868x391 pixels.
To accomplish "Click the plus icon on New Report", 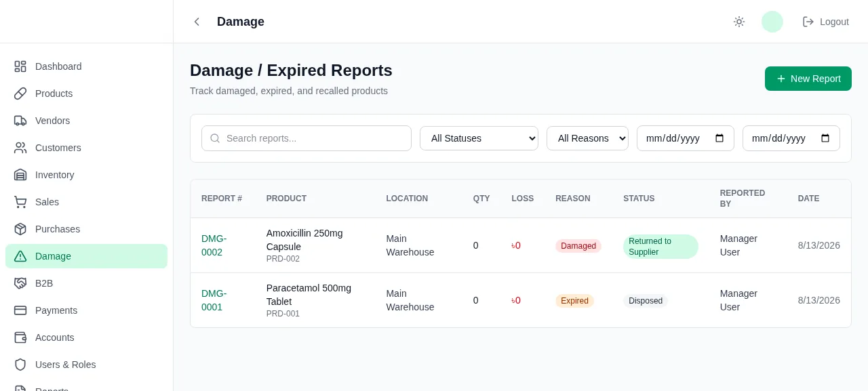I will [781, 79].
